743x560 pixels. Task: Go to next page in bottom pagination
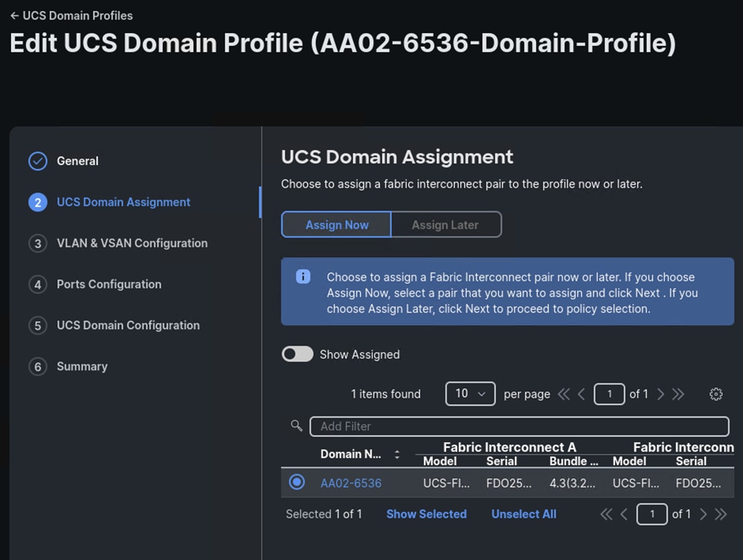coord(703,514)
